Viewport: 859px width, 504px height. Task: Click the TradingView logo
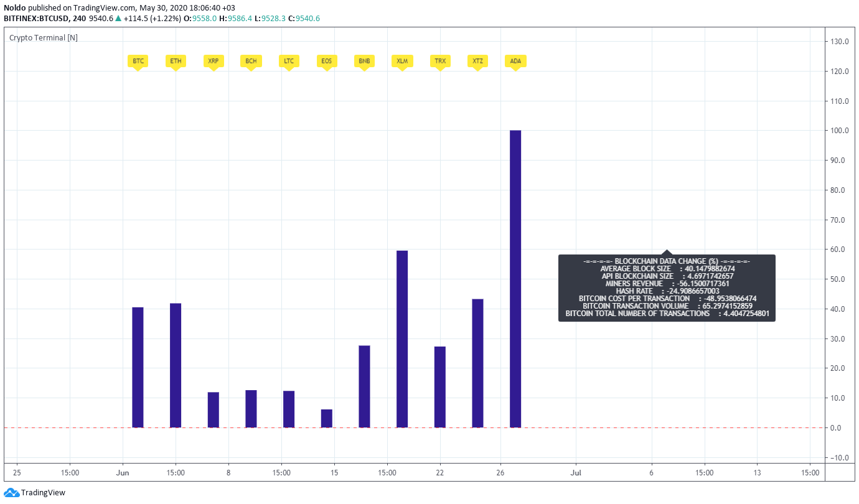coord(34,492)
